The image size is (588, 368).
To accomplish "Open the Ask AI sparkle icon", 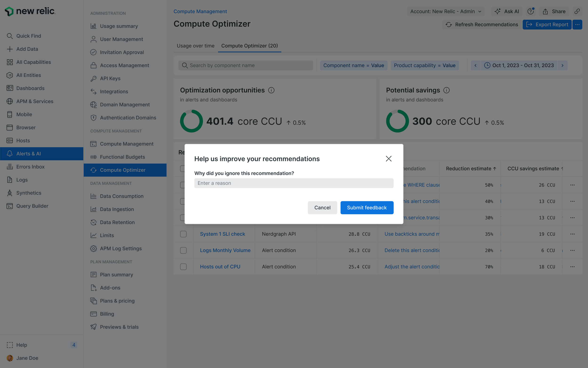I will [497, 12].
